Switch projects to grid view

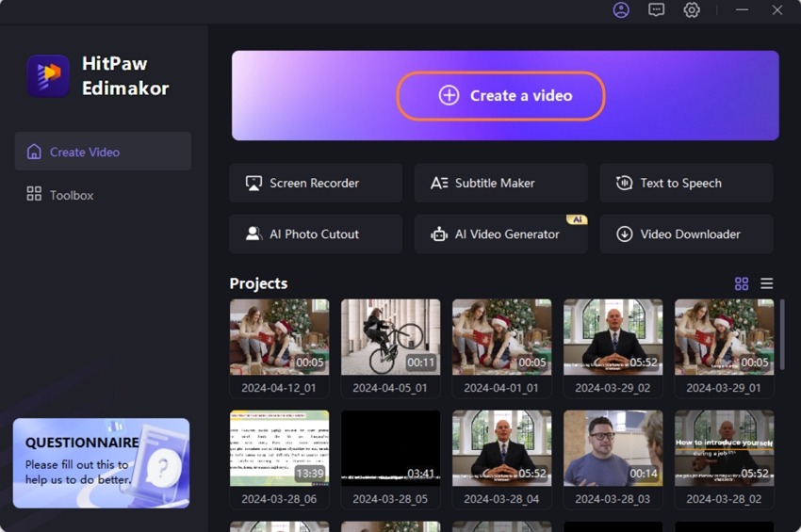[x=742, y=283]
